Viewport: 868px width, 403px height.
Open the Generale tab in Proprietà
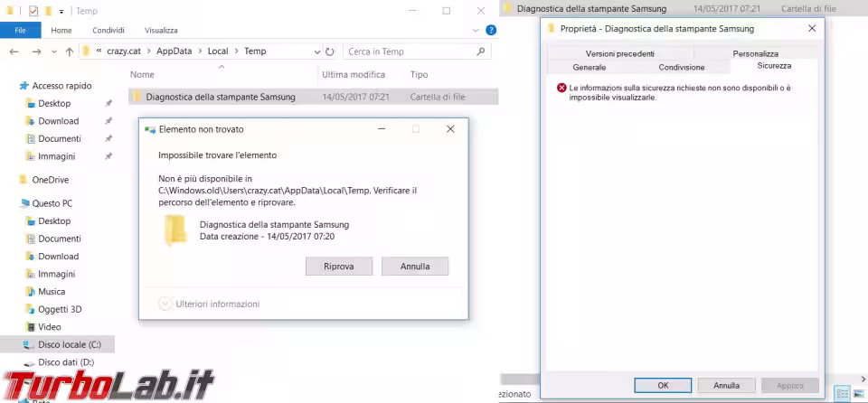click(x=589, y=67)
